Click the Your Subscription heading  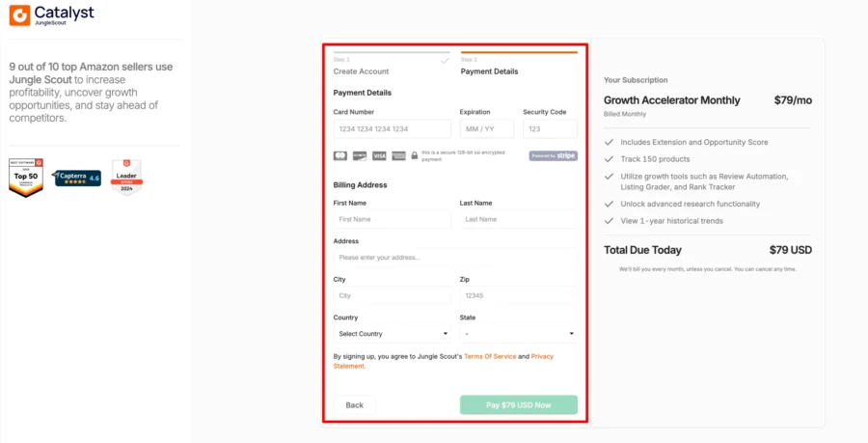(636, 80)
